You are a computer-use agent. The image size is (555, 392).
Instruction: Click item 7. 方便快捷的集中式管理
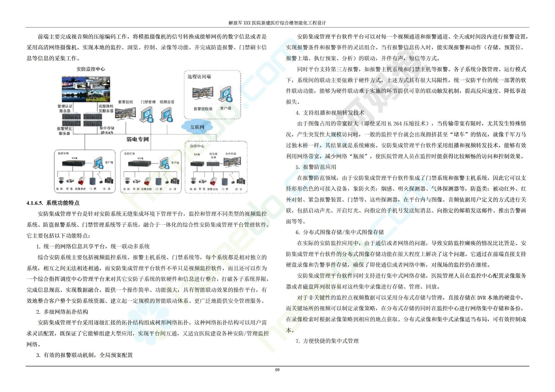(x=327, y=341)
